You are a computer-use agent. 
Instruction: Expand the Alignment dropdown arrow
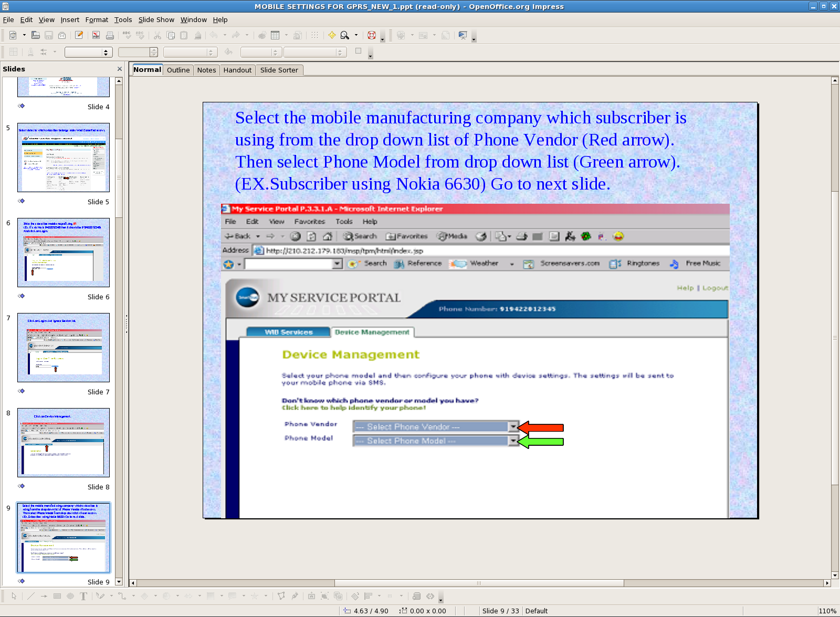point(379,596)
